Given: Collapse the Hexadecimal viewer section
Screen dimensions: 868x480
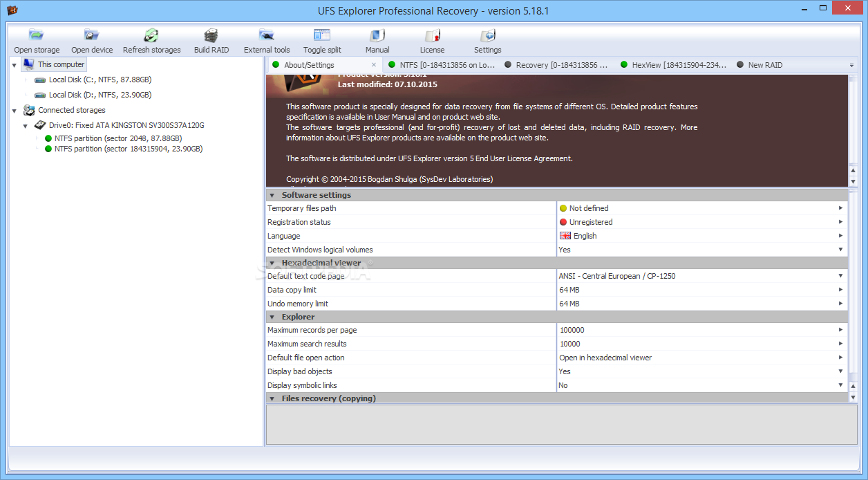Looking at the screenshot, I should (x=272, y=264).
